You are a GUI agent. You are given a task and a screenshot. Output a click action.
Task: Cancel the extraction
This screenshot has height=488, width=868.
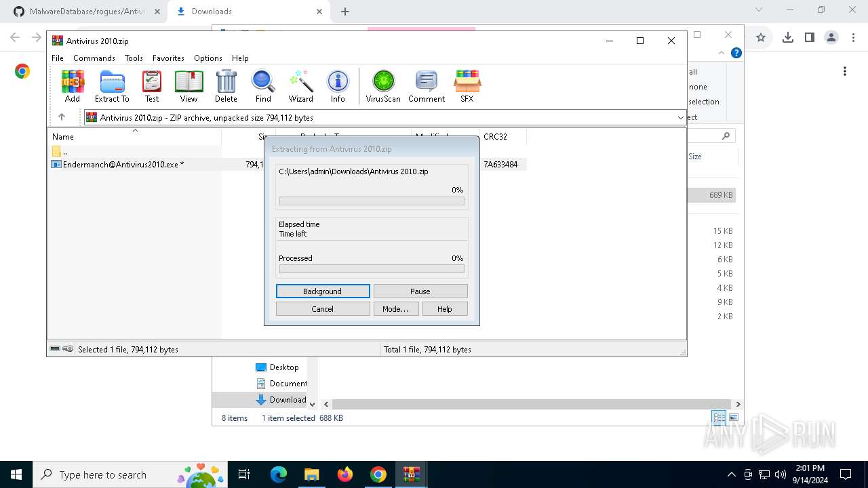tap(323, 309)
